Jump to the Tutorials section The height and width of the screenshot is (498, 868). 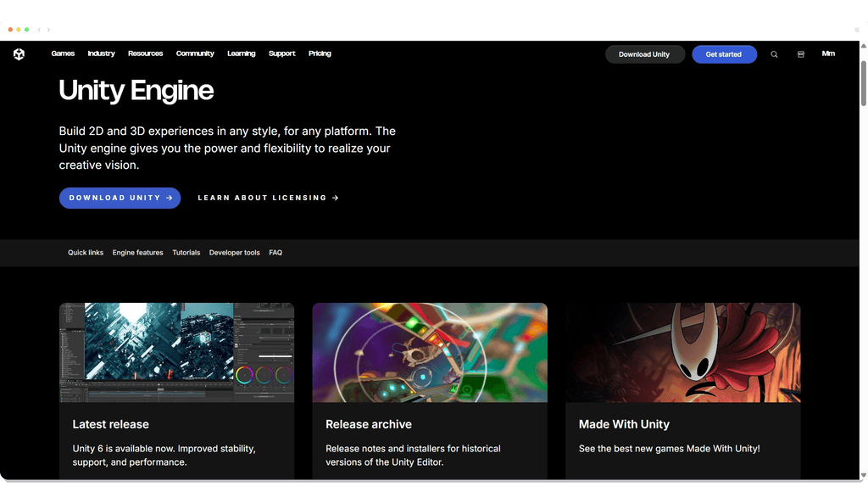(x=186, y=253)
